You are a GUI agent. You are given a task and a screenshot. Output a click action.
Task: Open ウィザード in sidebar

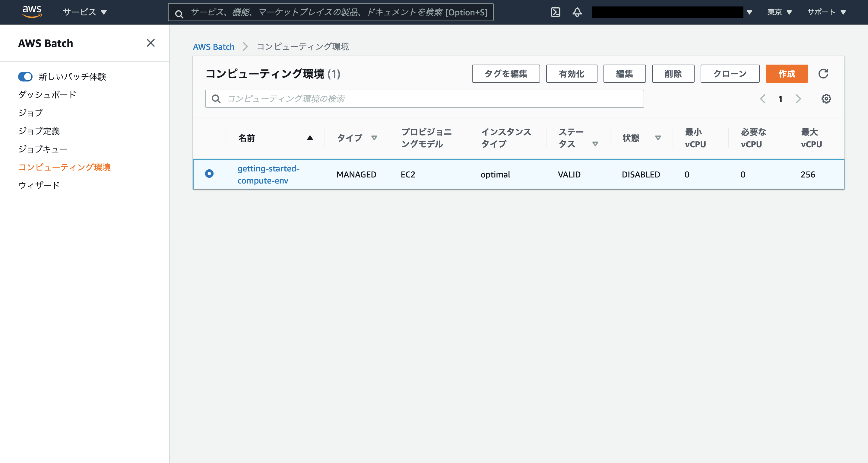click(x=39, y=185)
